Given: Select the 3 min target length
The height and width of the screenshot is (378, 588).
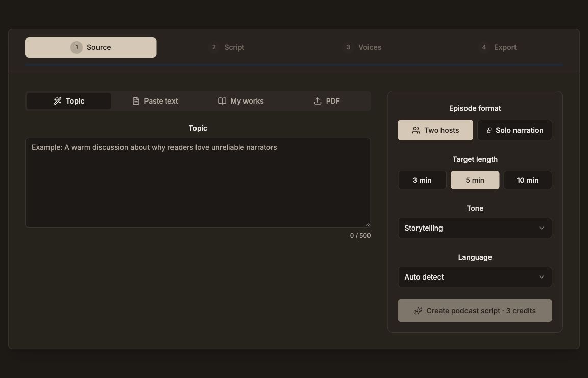Looking at the screenshot, I should 422,180.
